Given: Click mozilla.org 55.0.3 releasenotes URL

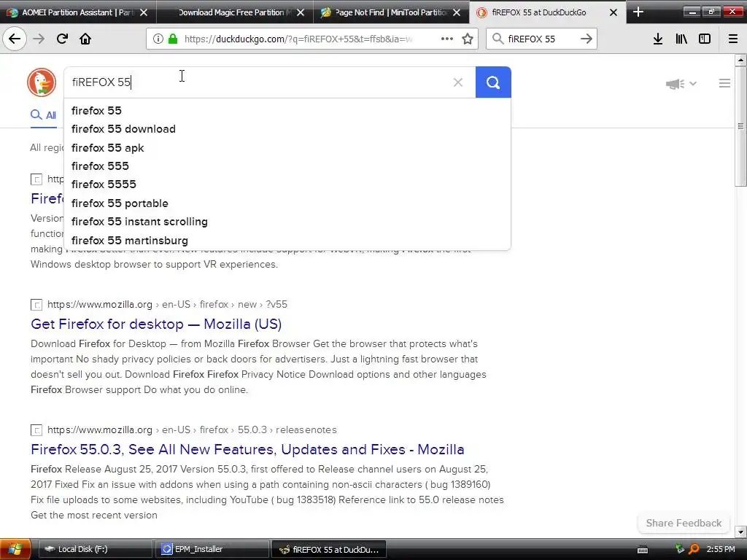Looking at the screenshot, I should (x=192, y=429).
